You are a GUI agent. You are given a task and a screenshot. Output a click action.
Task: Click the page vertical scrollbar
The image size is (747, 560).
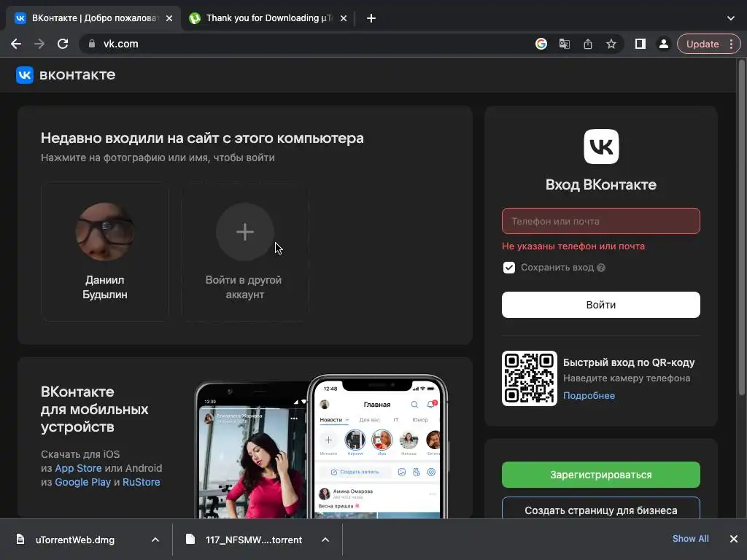(741, 227)
